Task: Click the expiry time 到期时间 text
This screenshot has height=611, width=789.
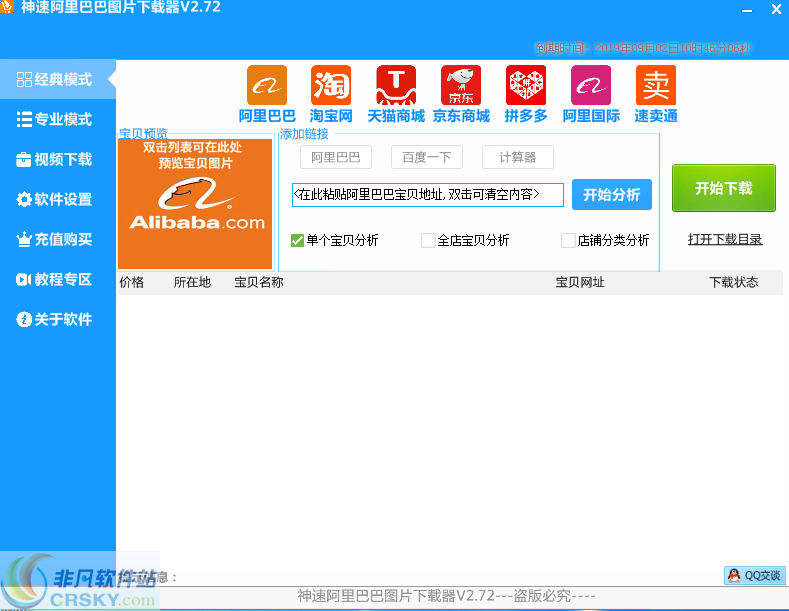Action: (x=643, y=48)
